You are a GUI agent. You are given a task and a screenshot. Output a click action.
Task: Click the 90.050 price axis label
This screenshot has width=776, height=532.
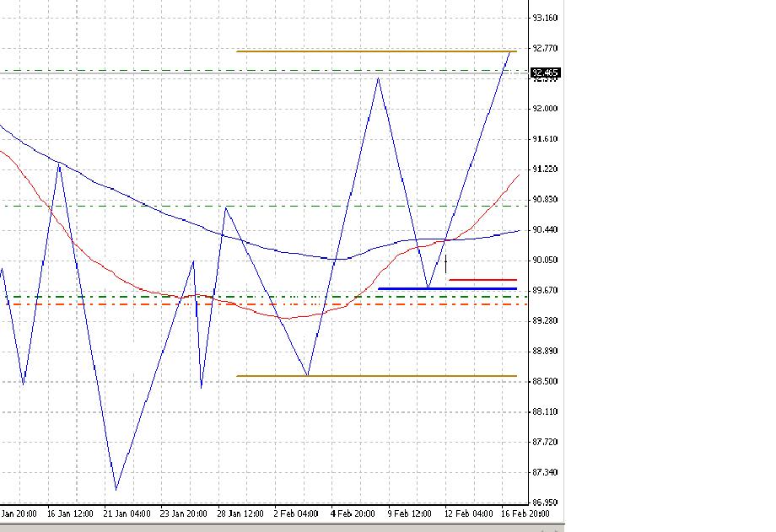pos(545,260)
